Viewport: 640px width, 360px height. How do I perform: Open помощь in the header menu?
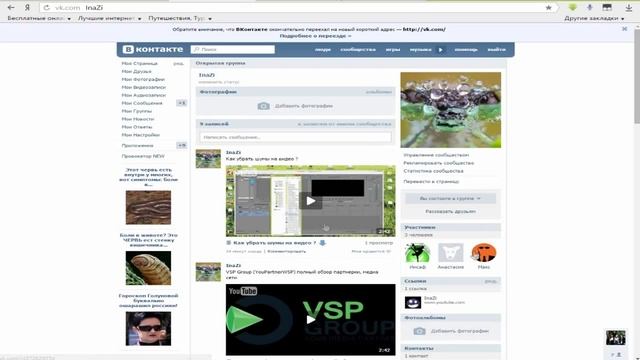[466, 49]
